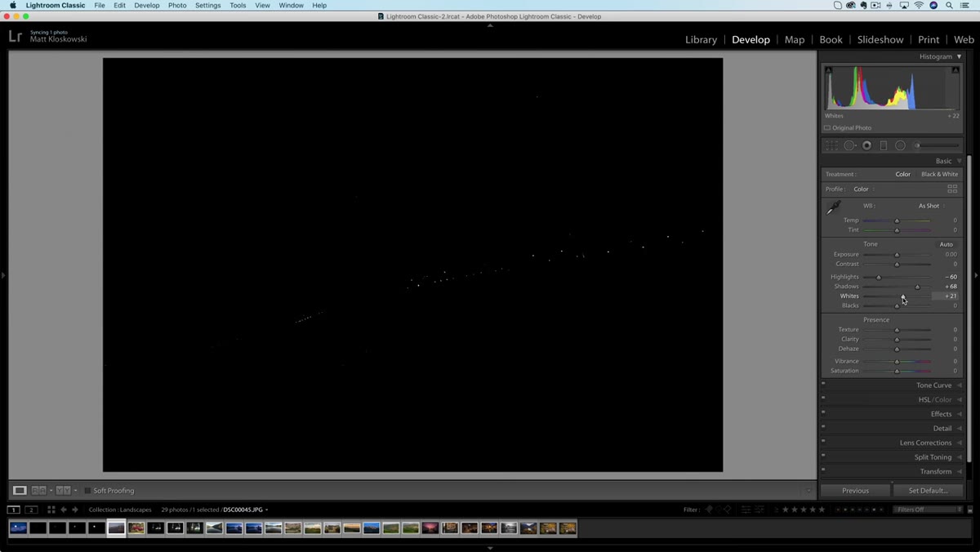Click the Highlights slider handle

tap(879, 277)
